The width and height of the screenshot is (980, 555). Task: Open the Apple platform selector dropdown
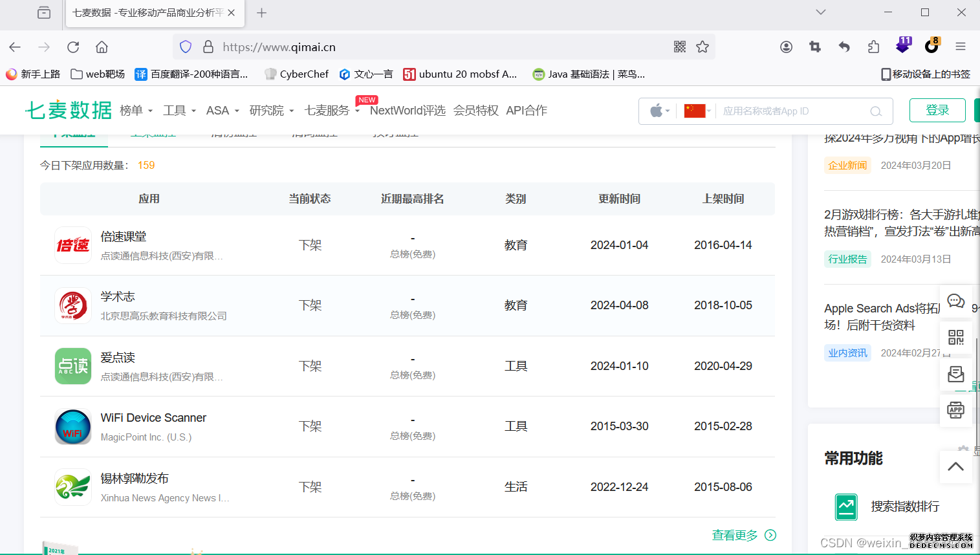[659, 111]
